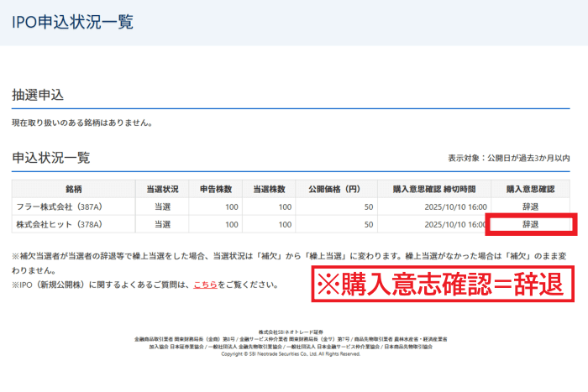The image size is (588, 392).
Task: Click the 銘柄 column header
Action: (73, 189)
